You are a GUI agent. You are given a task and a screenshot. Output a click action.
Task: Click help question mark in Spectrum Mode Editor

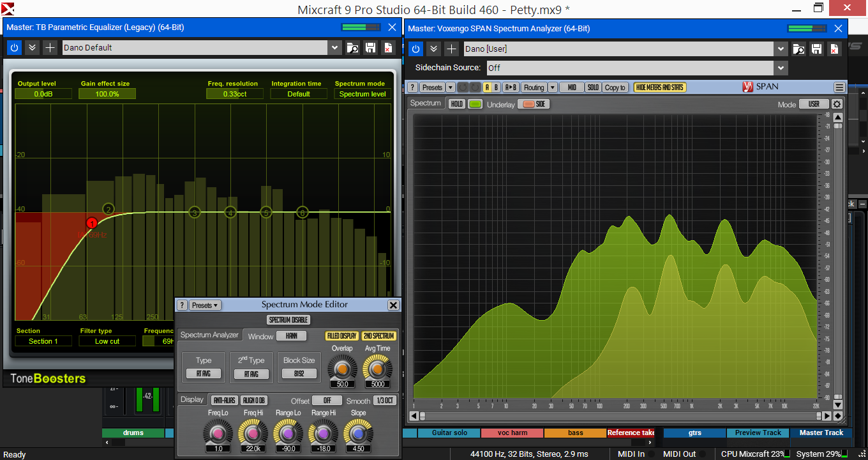click(182, 305)
